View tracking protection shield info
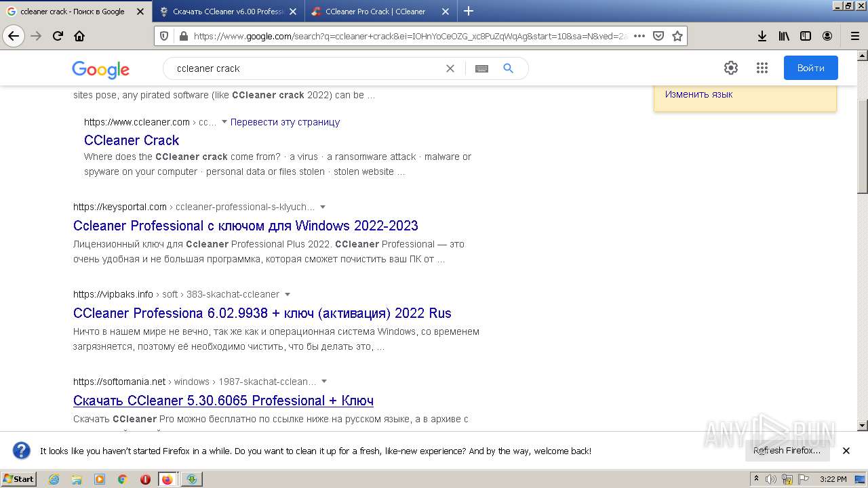The height and width of the screenshot is (488, 868). point(163,36)
